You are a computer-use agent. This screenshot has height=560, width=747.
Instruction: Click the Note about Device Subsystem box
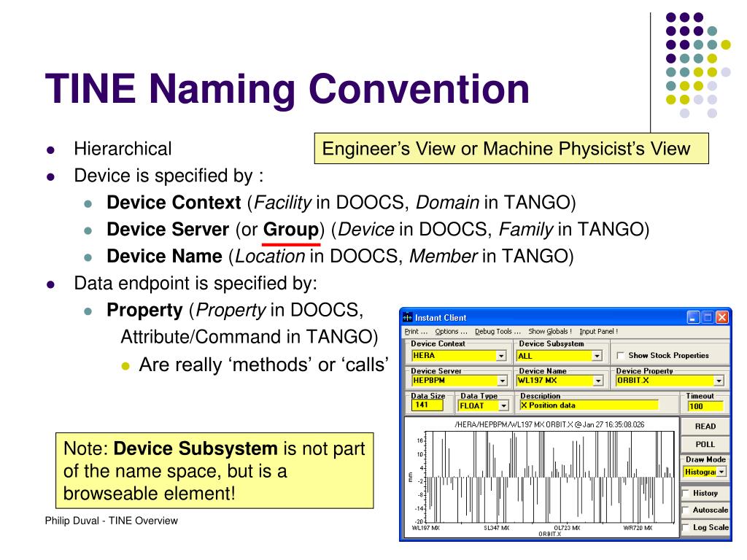[214, 470]
